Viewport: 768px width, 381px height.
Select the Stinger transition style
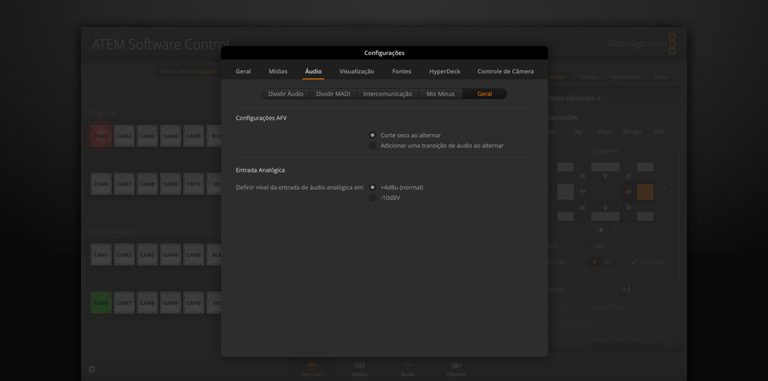pyautogui.click(x=632, y=132)
